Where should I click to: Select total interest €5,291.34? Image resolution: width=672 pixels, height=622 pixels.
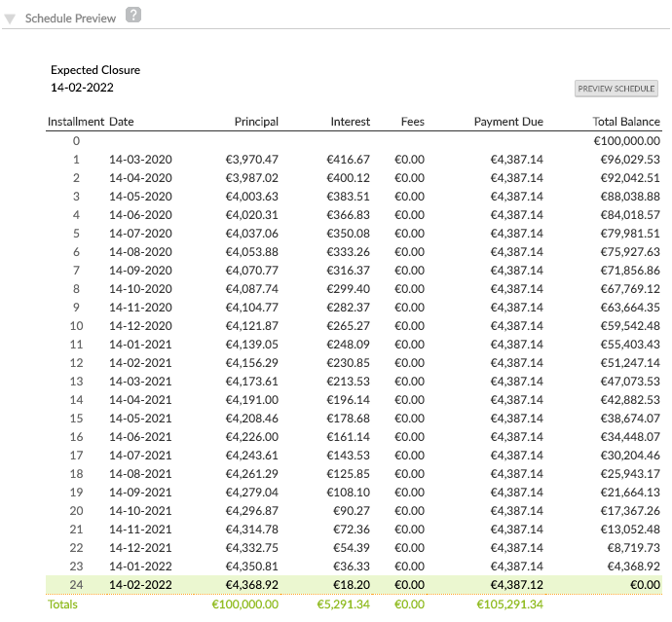pyautogui.click(x=343, y=604)
